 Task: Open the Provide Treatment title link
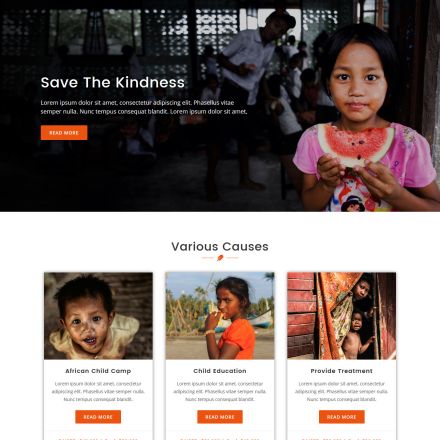(x=342, y=371)
